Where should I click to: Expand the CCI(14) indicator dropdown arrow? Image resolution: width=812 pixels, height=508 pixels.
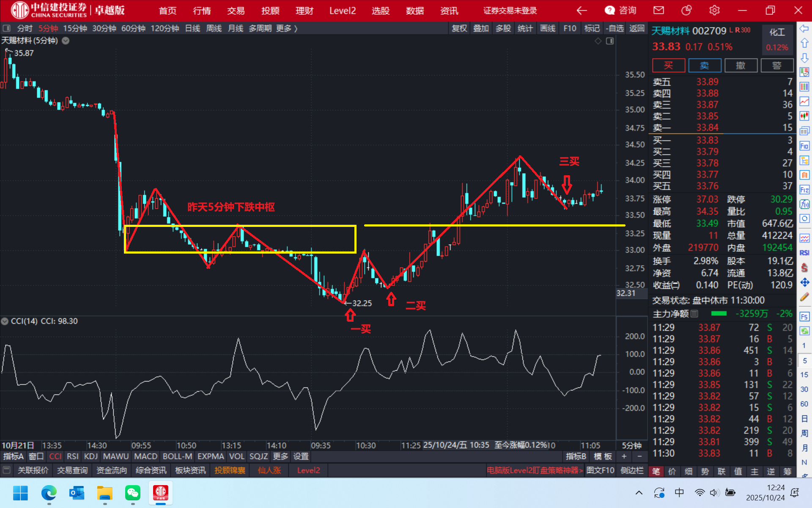[x=5, y=321]
